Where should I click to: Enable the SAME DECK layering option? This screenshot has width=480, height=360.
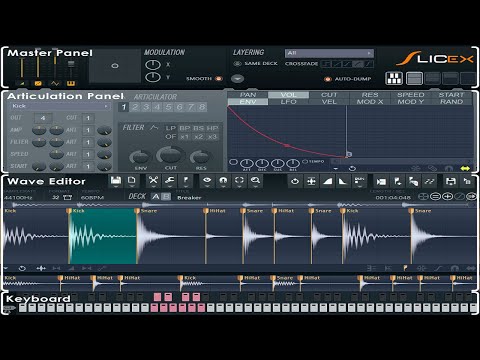click(x=237, y=63)
